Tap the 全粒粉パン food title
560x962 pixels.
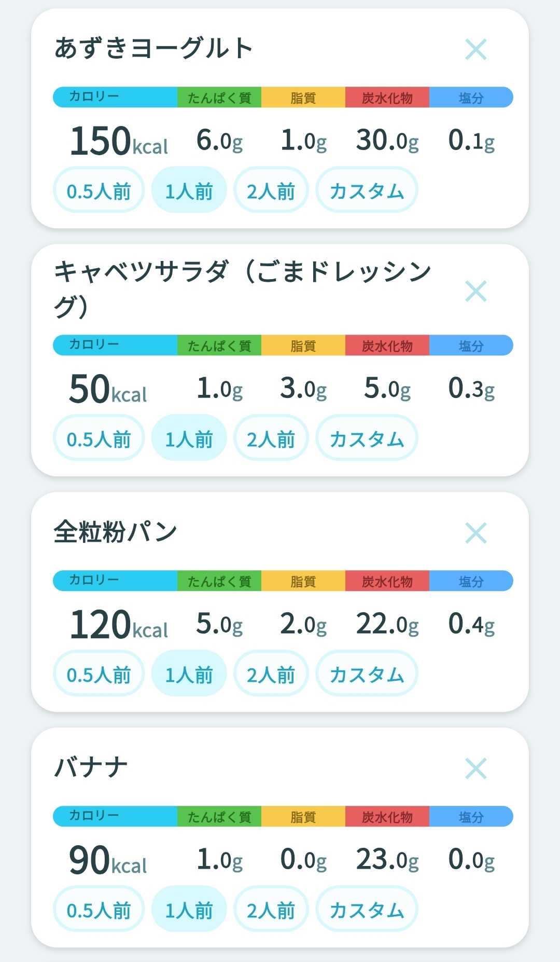(x=116, y=532)
